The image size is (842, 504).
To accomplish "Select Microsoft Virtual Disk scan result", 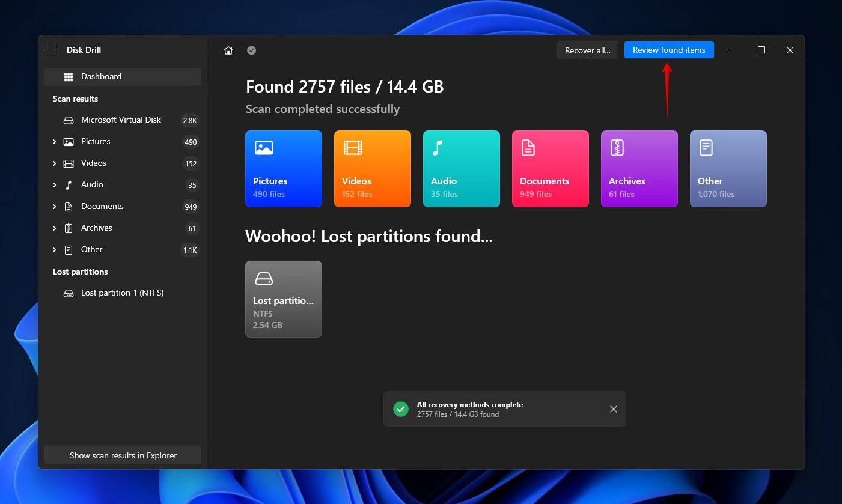I will coord(123,120).
